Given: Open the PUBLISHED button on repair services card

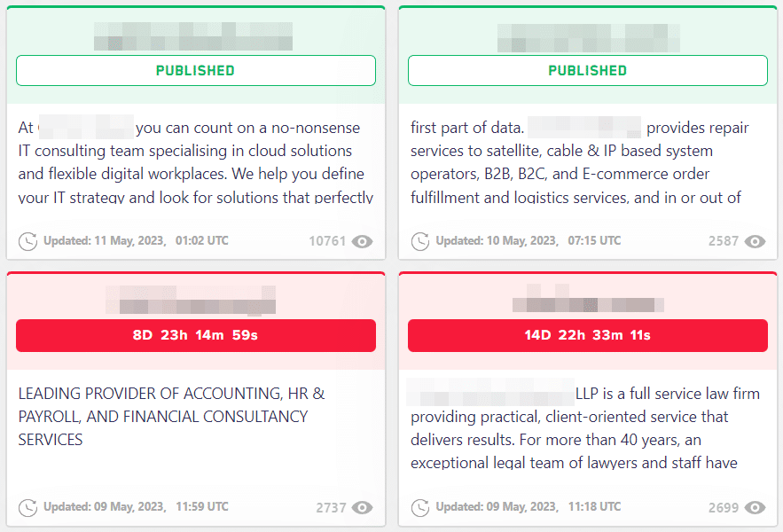Looking at the screenshot, I should [588, 70].
